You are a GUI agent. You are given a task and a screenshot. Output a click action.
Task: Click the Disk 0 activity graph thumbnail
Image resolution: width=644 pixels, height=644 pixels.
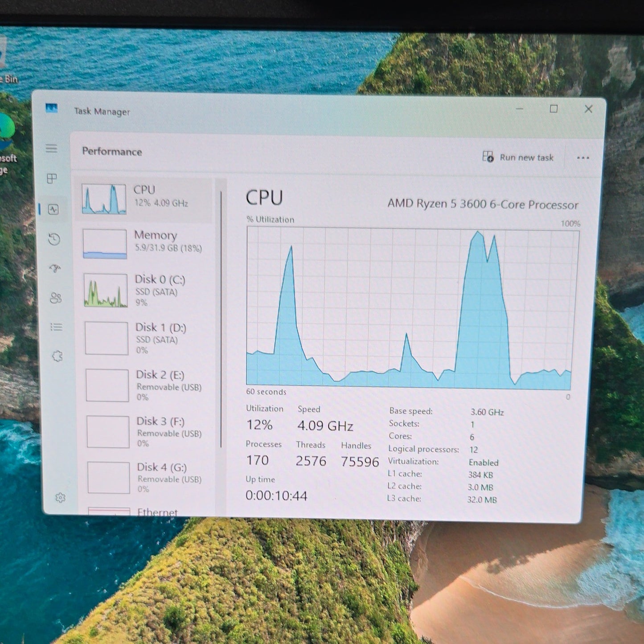pos(106,290)
